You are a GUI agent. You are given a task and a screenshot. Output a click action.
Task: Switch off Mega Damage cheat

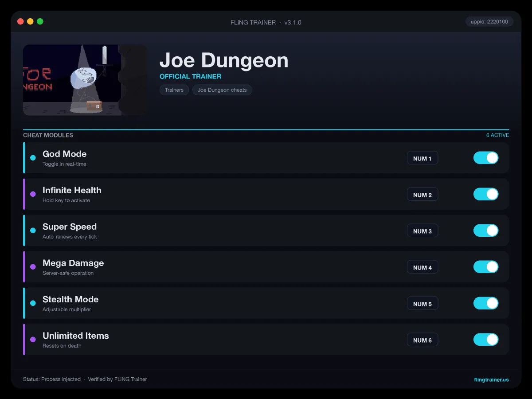click(x=486, y=267)
